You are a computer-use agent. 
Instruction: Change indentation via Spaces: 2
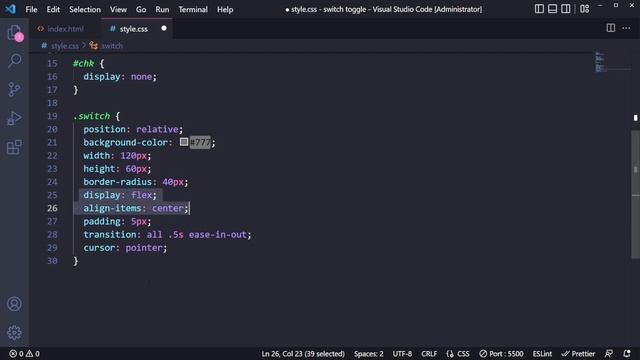369,354
